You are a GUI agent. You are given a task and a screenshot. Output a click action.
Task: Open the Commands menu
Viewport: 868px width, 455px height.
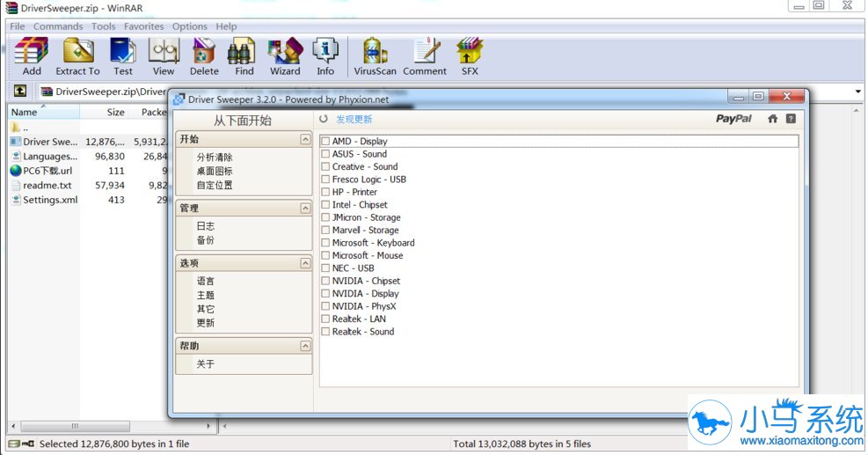(58, 26)
